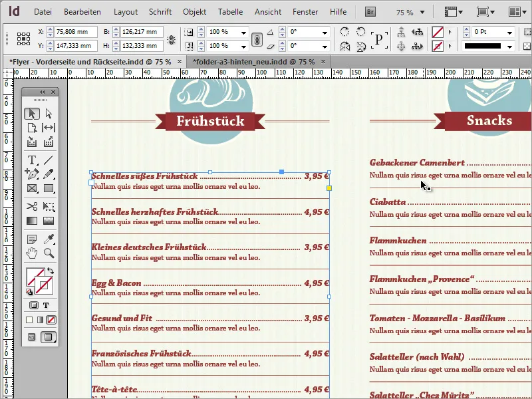Select the Line tool
Image resolution: width=532 pixels, height=399 pixels.
tap(49, 160)
